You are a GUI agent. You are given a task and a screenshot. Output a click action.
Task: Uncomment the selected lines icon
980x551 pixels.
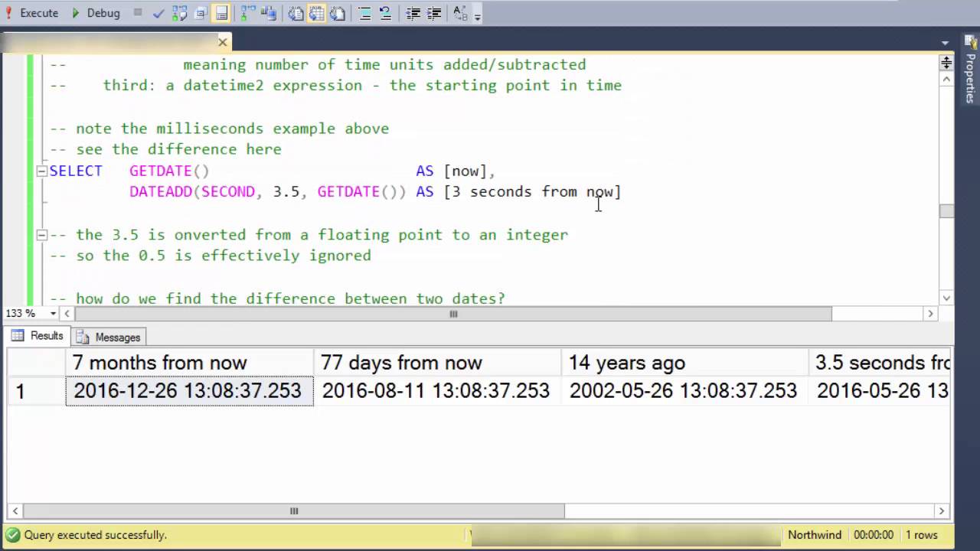click(386, 13)
